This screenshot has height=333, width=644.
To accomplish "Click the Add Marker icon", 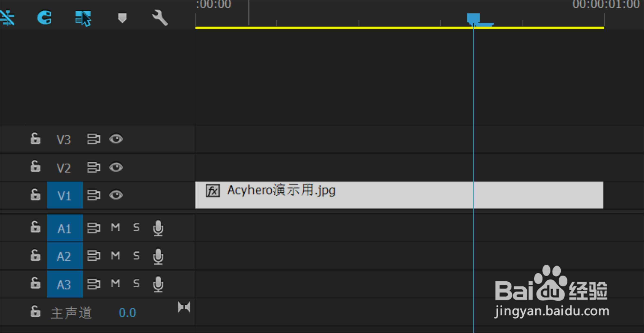I will click(x=122, y=18).
